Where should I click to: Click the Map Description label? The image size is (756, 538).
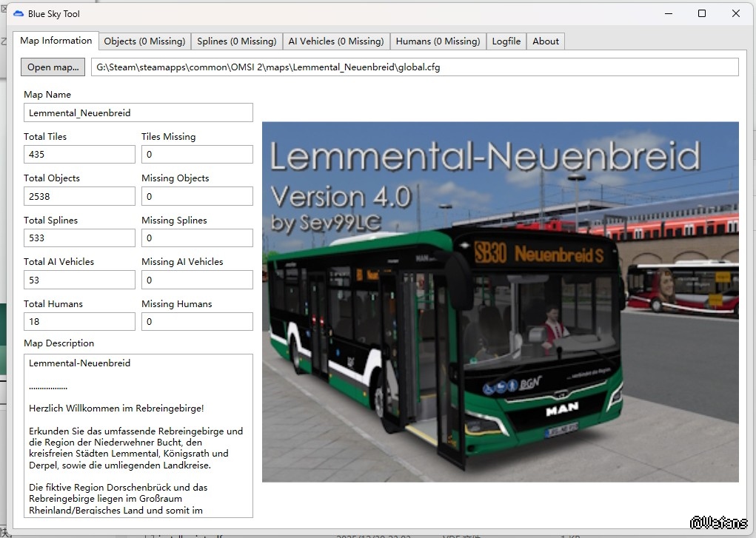click(x=58, y=343)
